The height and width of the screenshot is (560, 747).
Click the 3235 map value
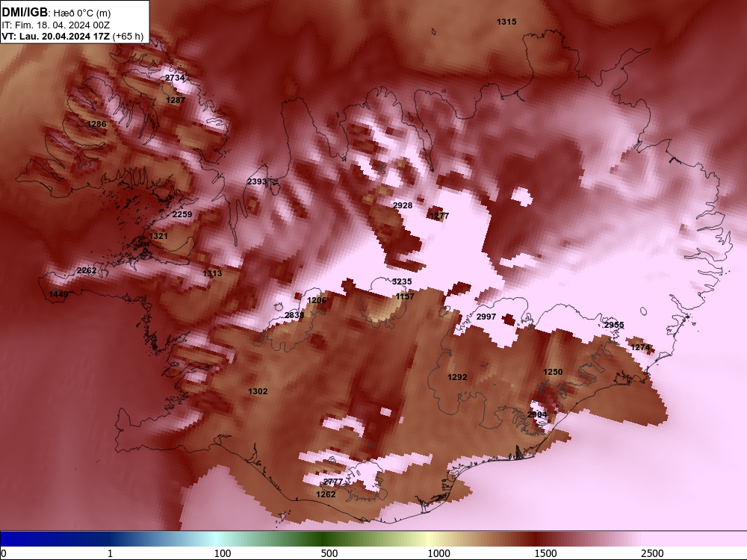coord(402,281)
